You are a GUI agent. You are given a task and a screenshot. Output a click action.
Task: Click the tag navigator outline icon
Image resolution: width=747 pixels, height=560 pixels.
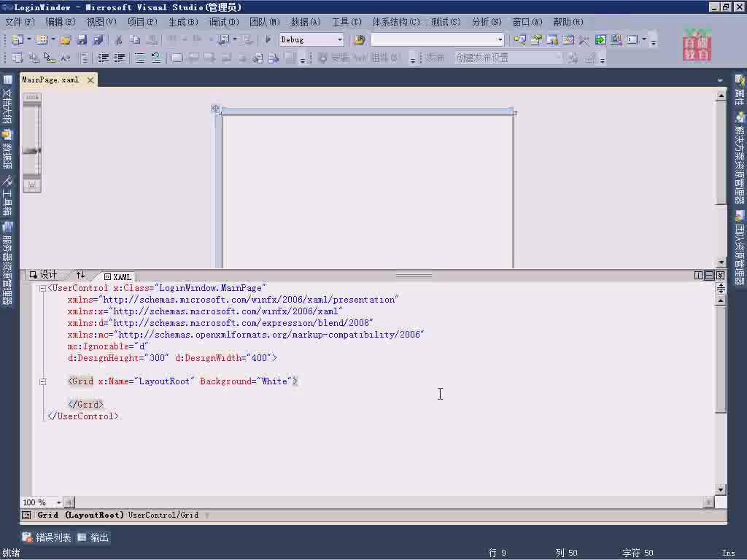click(26, 516)
